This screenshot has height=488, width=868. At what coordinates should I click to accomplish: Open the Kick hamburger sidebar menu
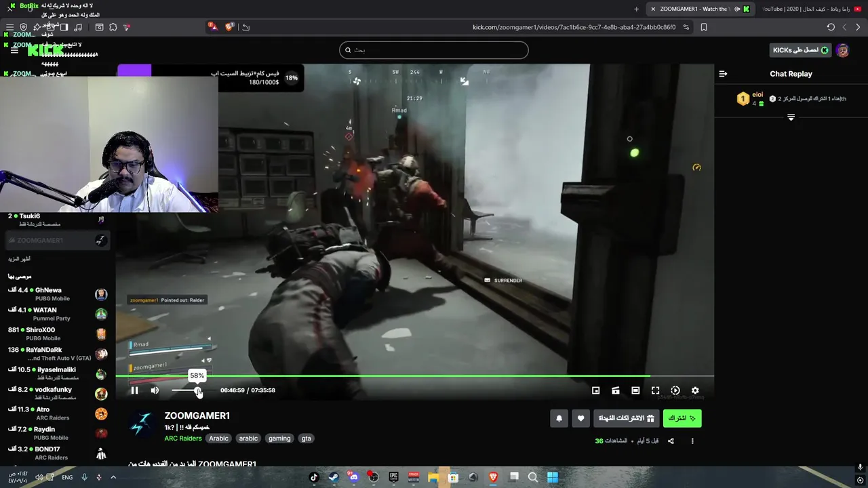pos(14,50)
